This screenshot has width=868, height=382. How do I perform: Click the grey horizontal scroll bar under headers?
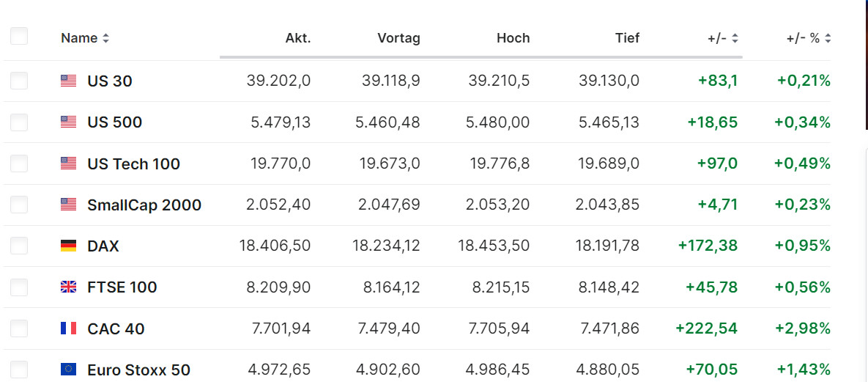(481, 56)
